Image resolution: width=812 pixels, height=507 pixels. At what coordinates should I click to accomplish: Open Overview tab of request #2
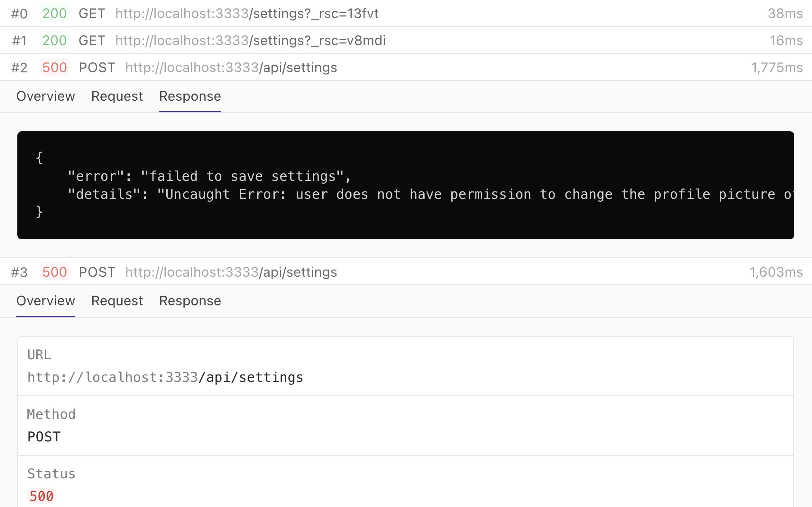point(46,96)
